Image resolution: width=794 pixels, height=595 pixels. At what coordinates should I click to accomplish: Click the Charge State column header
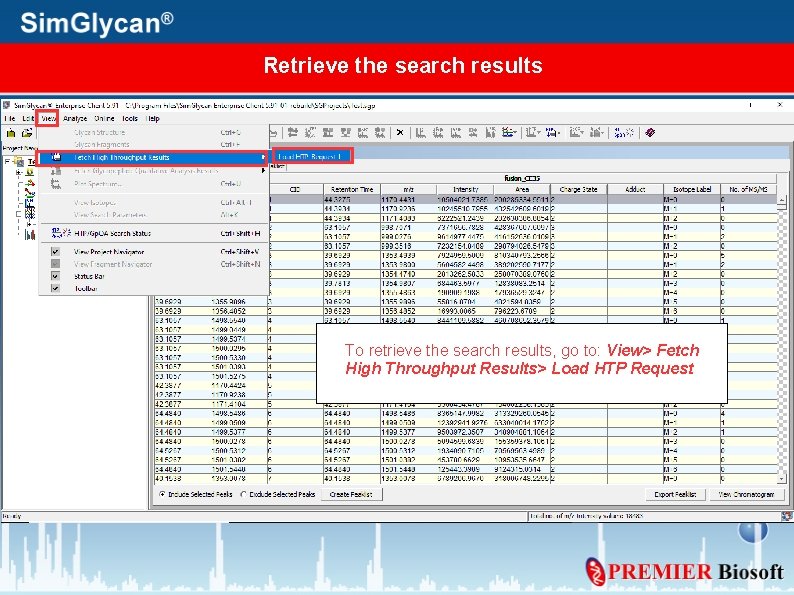(x=578, y=189)
